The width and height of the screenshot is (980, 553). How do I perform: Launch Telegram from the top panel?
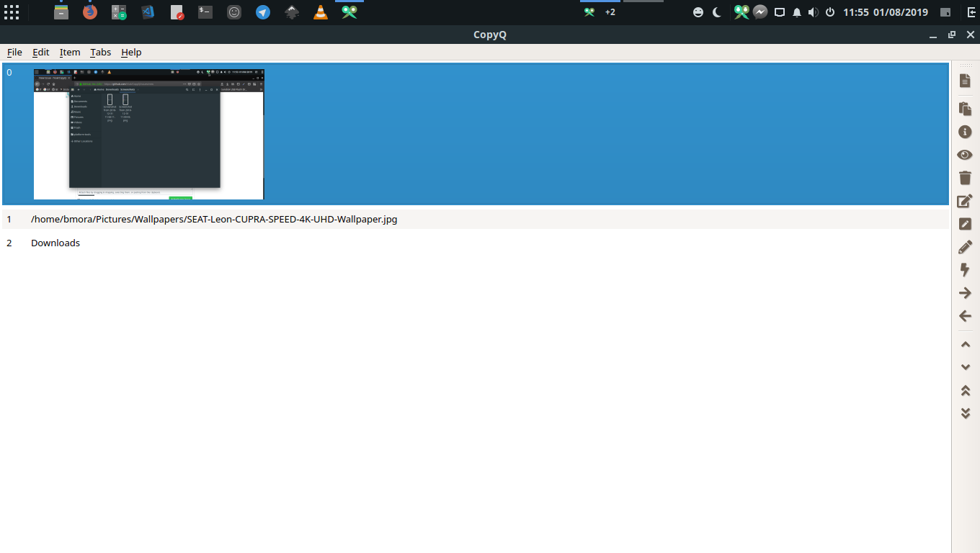[263, 12]
